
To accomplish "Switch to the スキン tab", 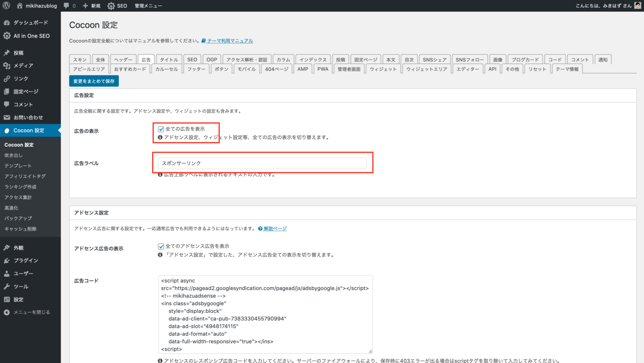I will 80,59.
